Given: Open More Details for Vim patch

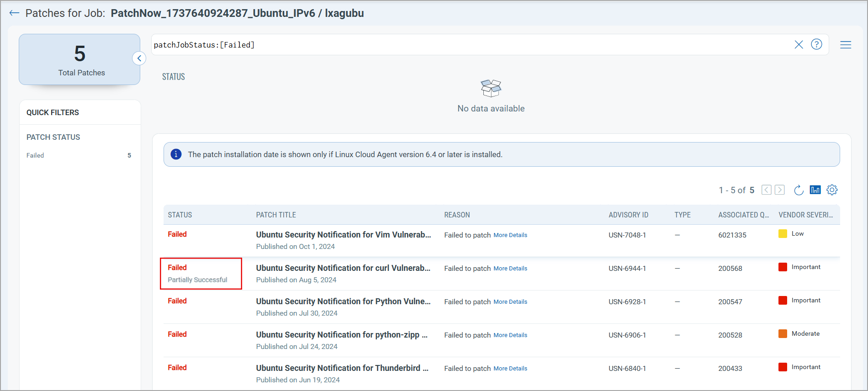Looking at the screenshot, I should (510, 235).
